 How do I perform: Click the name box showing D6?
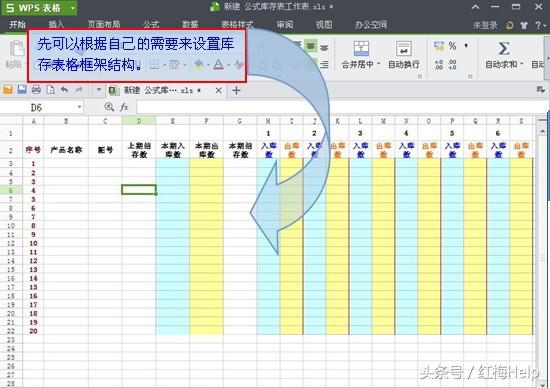pos(37,107)
